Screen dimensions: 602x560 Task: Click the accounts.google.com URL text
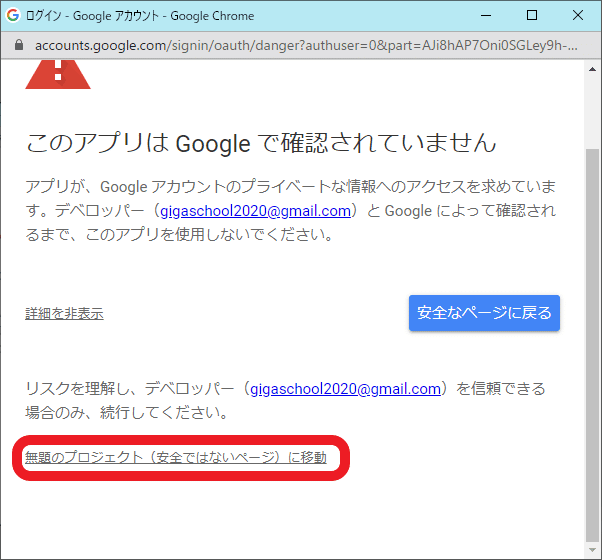click(306, 45)
